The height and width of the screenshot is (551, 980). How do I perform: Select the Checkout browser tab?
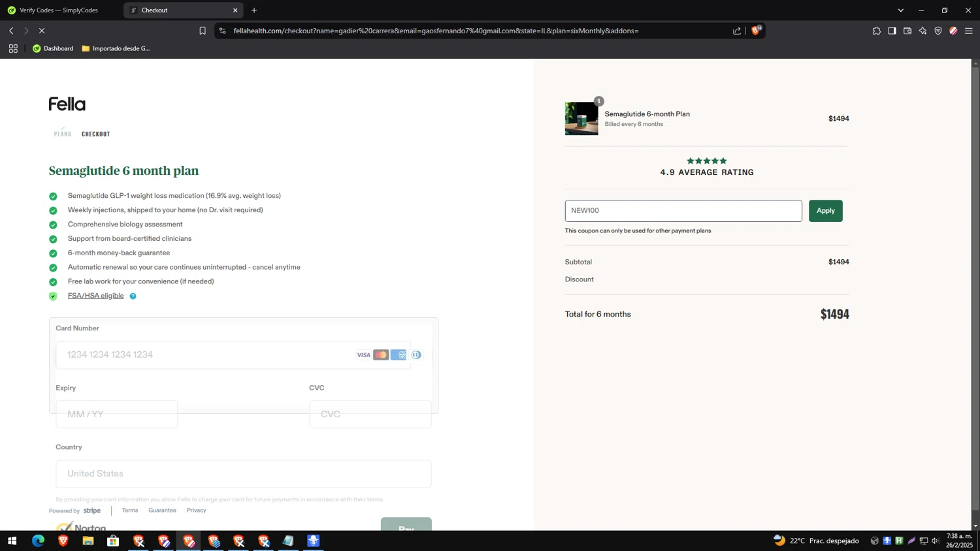pos(183,10)
